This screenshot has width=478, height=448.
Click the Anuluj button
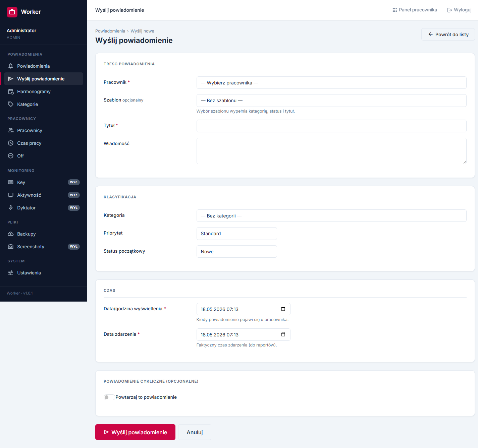[195, 432]
